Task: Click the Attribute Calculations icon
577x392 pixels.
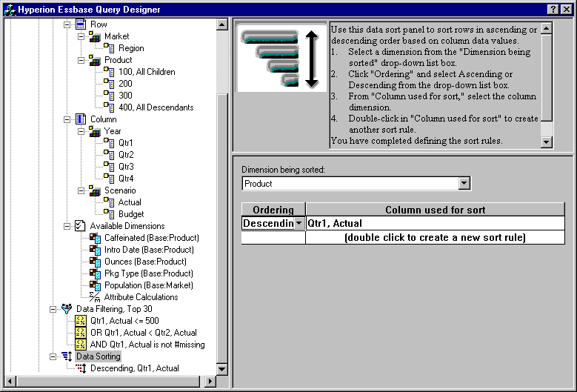Action: 95,297
